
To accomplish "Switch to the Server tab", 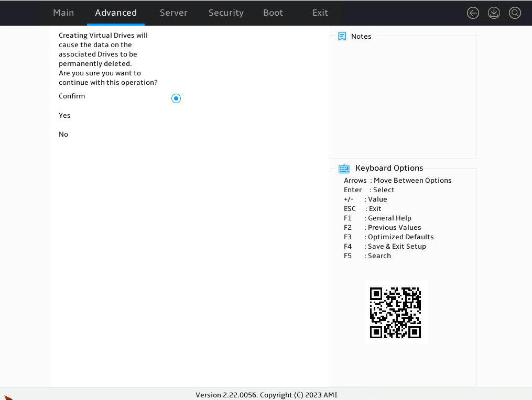I will [173, 13].
